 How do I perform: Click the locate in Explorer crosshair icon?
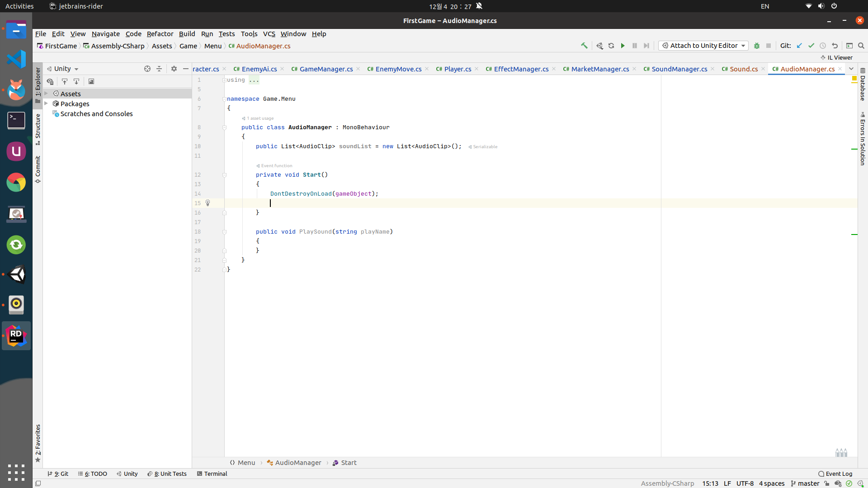point(147,69)
